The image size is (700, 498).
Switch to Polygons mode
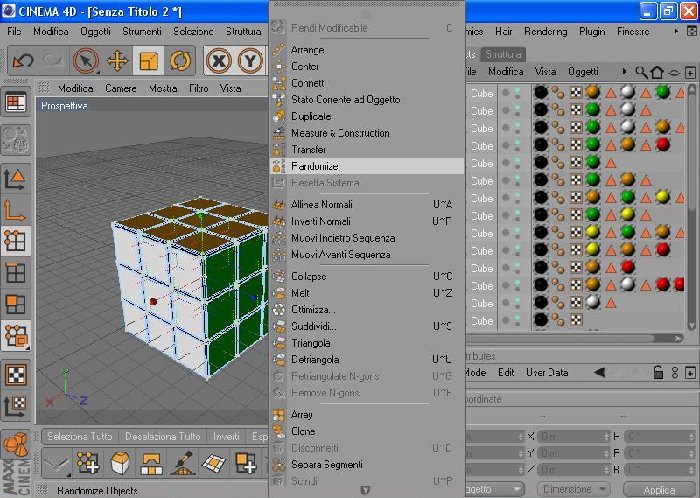16,304
